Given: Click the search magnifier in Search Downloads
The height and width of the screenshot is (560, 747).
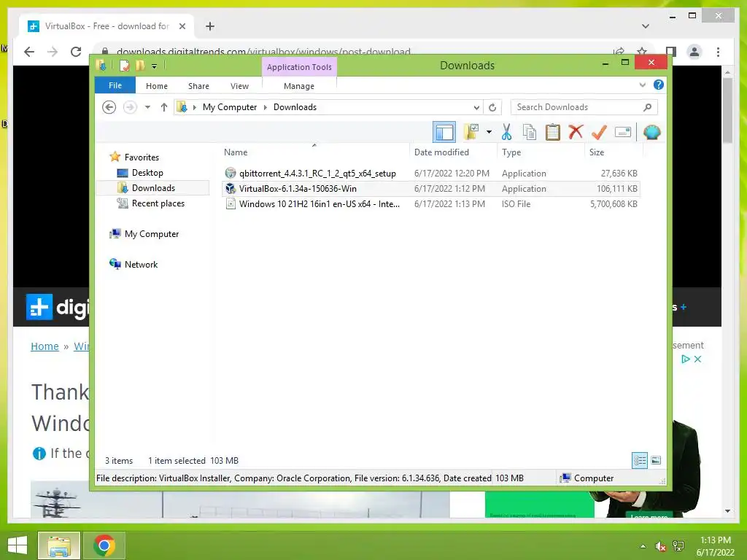Looking at the screenshot, I should tap(647, 107).
